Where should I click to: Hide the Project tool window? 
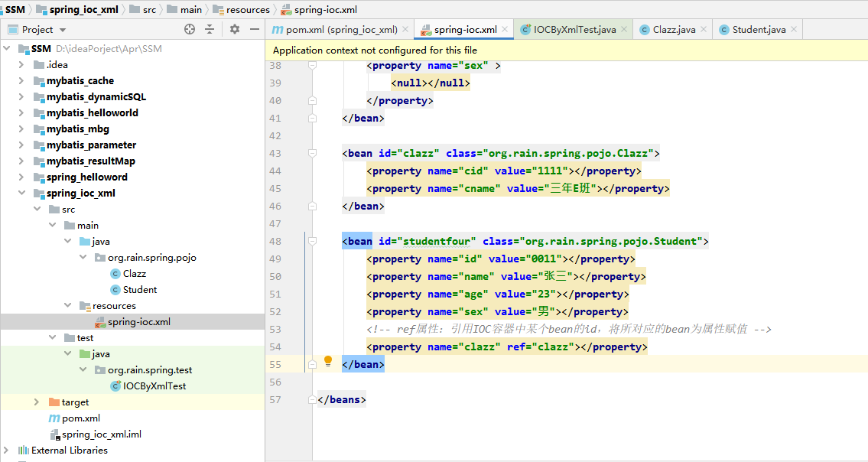[255, 29]
